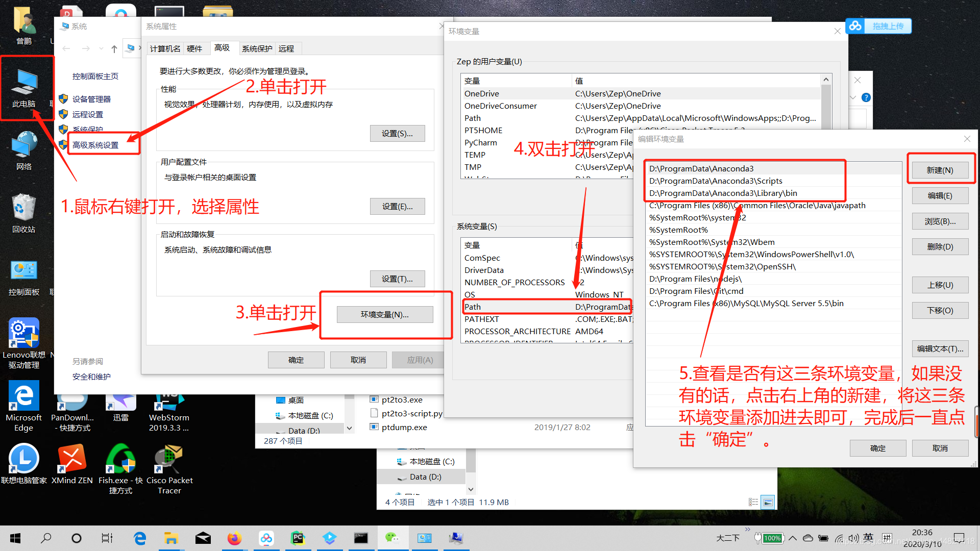Click the 新建(N) button in path editor

point(938,169)
